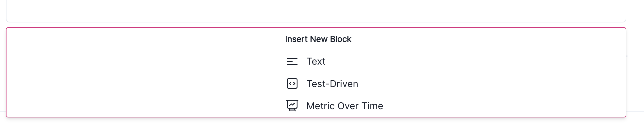Pick the presentation board chart icon
Screen dimensions: 644x131
pyautogui.click(x=292, y=106)
